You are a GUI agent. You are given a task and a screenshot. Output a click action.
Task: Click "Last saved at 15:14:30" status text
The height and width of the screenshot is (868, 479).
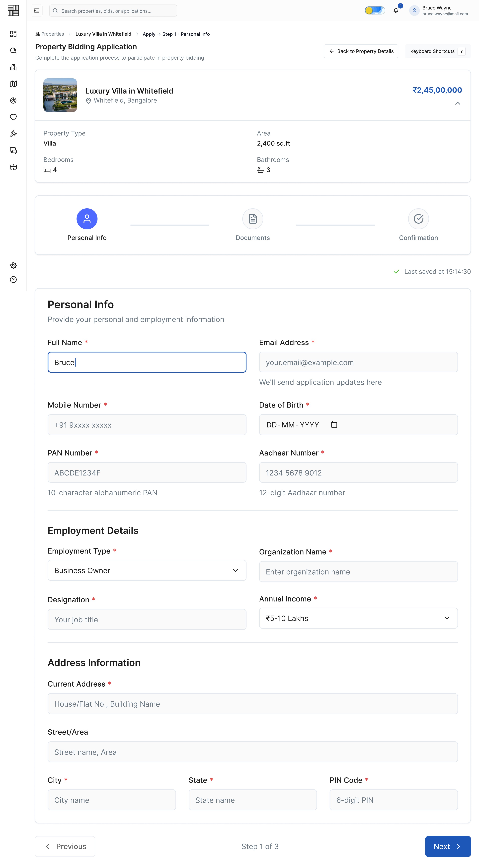point(438,272)
